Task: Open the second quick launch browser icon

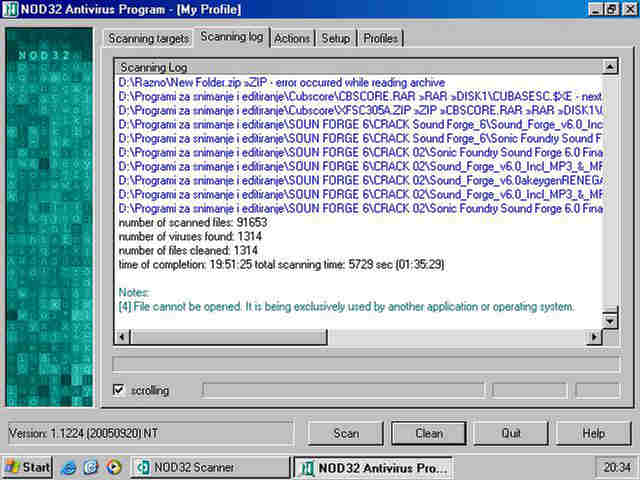Action: pyautogui.click(x=91, y=467)
